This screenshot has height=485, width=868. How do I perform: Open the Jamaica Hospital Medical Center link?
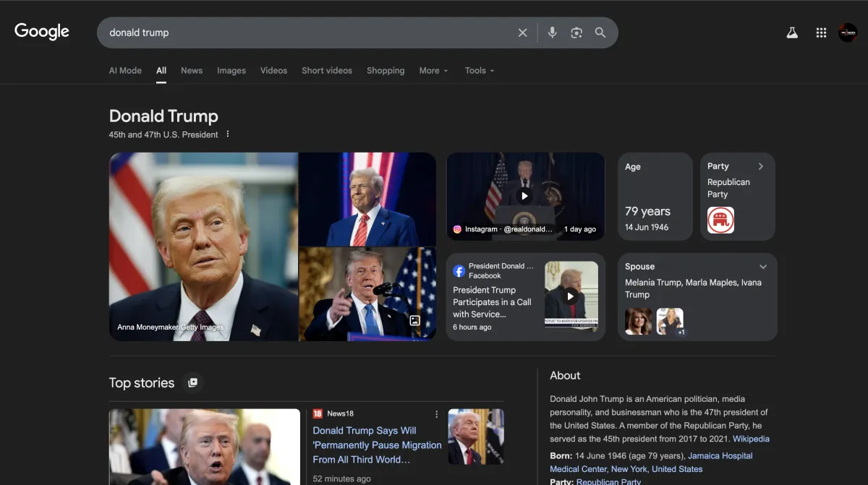click(651, 463)
